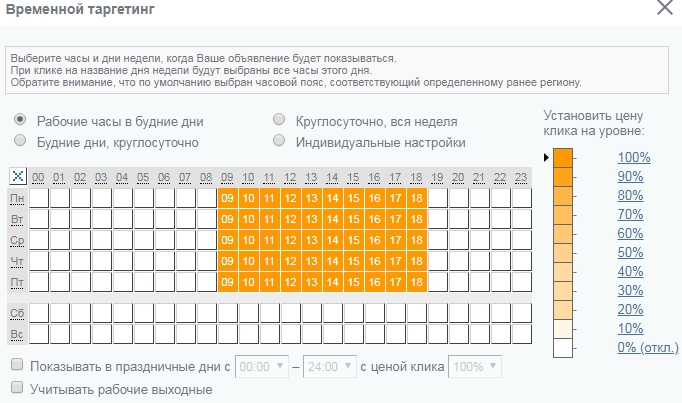Click the '0% (откл.)' link

(x=648, y=347)
